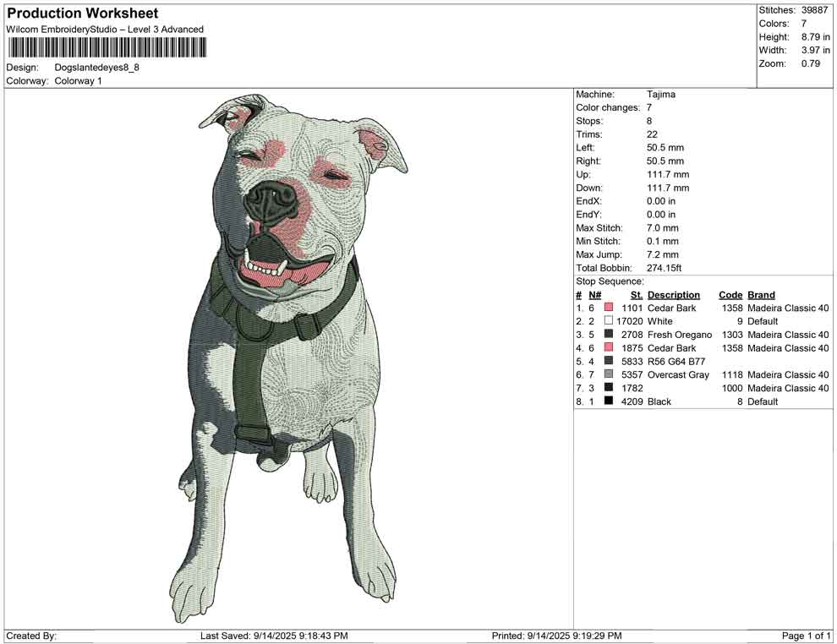
Task: Click the code 1118 cell
Action: (x=732, y=374)
